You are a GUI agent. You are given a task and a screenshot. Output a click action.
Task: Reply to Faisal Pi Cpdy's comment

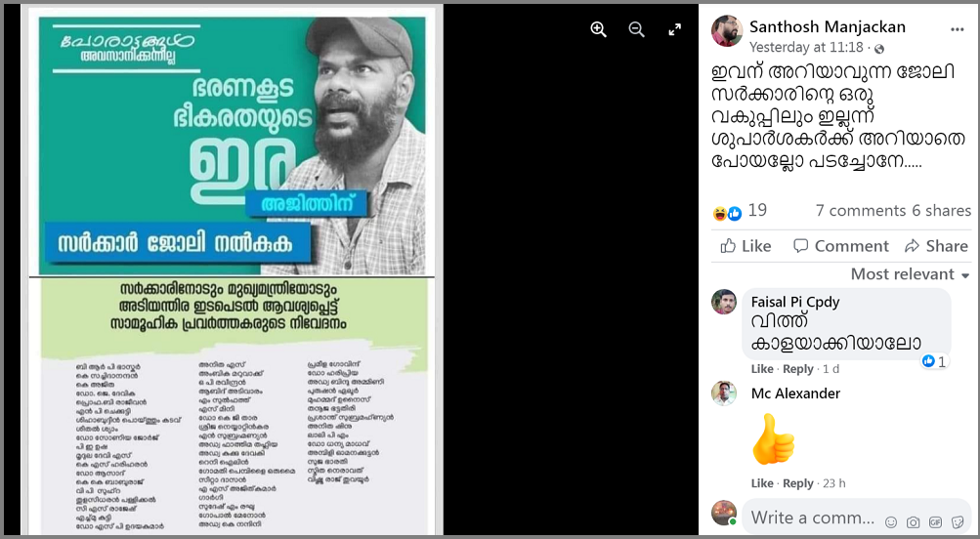797,369
